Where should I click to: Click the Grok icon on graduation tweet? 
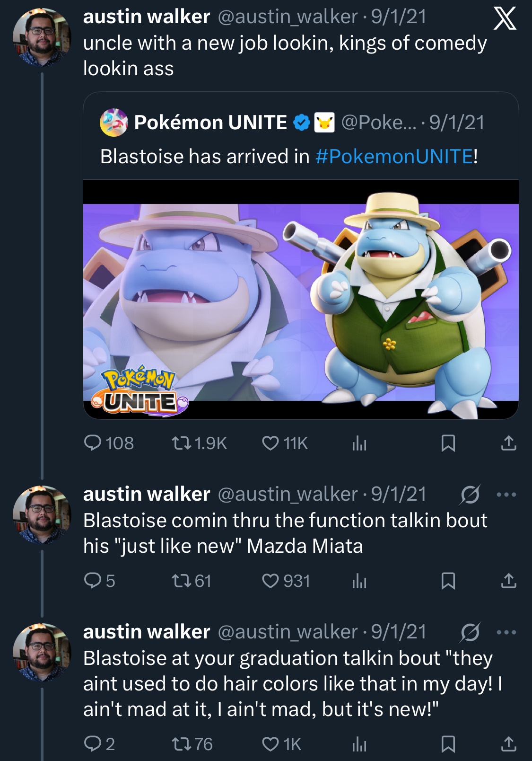click(x=470, y=632)
